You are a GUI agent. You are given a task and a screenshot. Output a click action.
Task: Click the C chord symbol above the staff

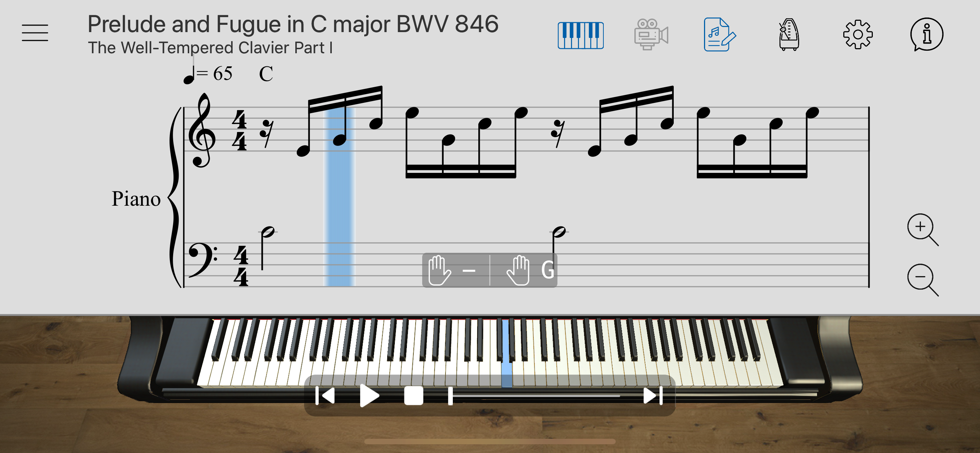pos(266,73)
